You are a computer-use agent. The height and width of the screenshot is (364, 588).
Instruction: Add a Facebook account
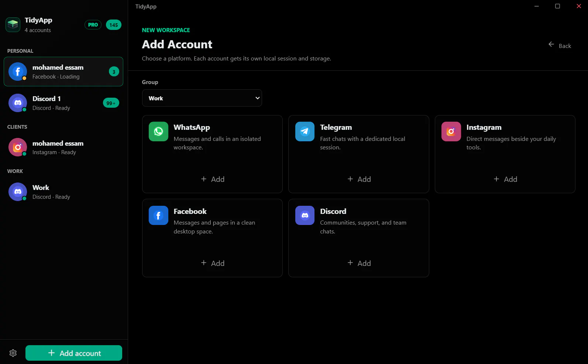coord(213,263)
